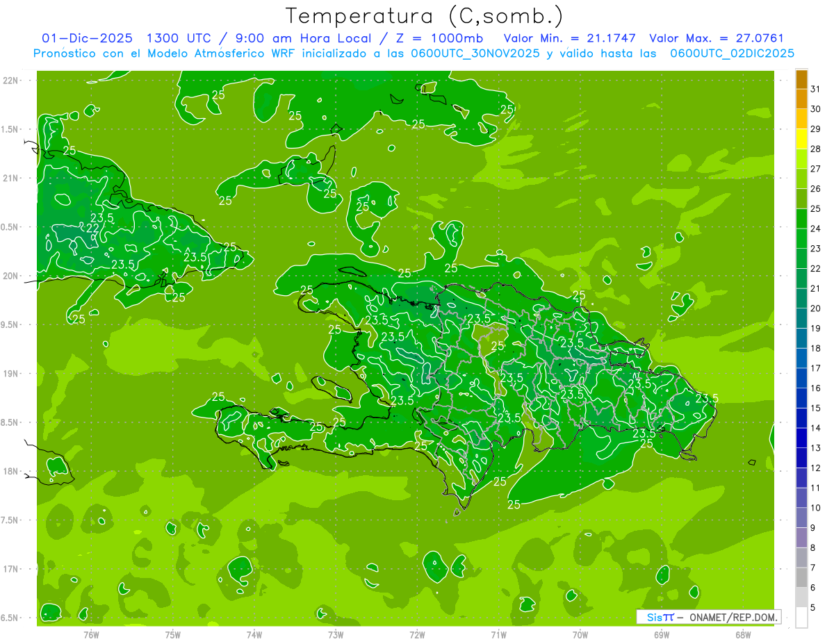Click the 69W longitude axis label
834x644 pixels.
pyautogui.click(x=661, y=634)
